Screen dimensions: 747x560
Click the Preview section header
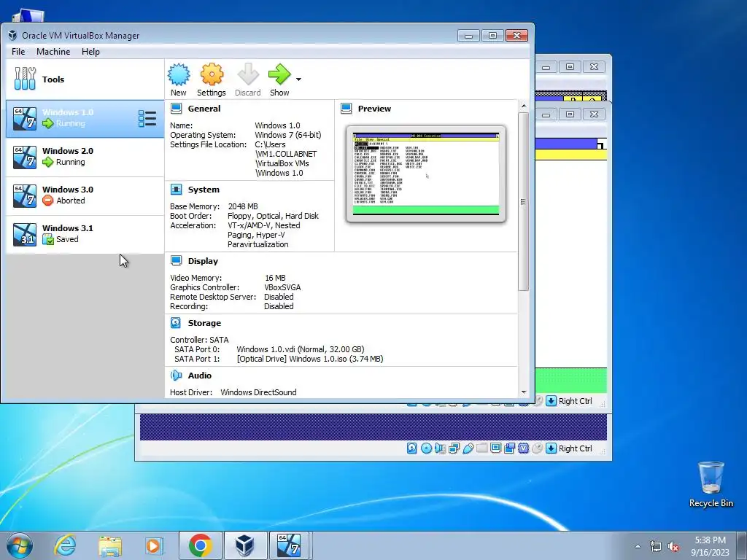(374, 109)
